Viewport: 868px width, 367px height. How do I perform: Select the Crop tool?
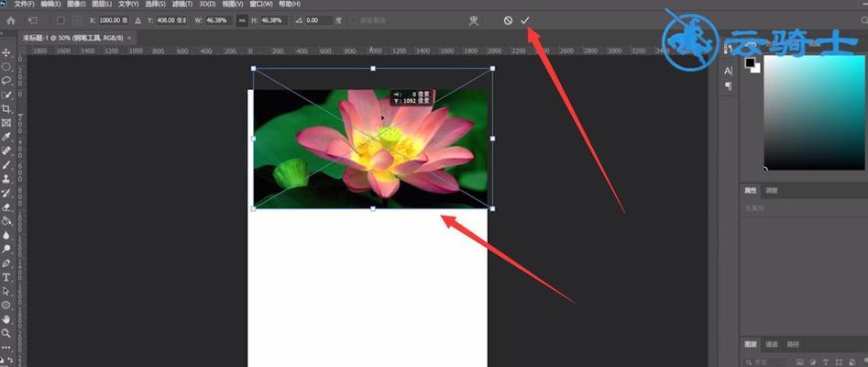tap(6, 108)
